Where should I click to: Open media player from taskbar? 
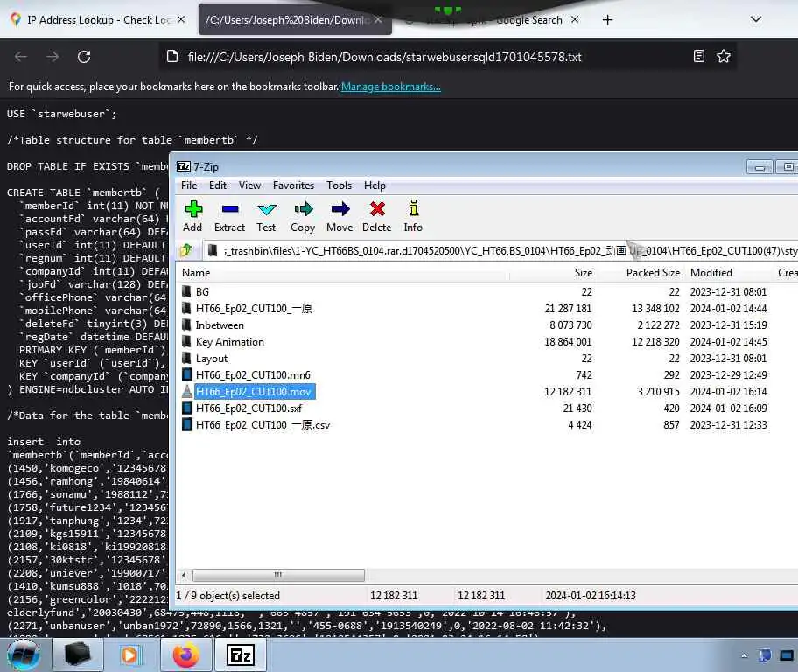[x=130, y=654]
